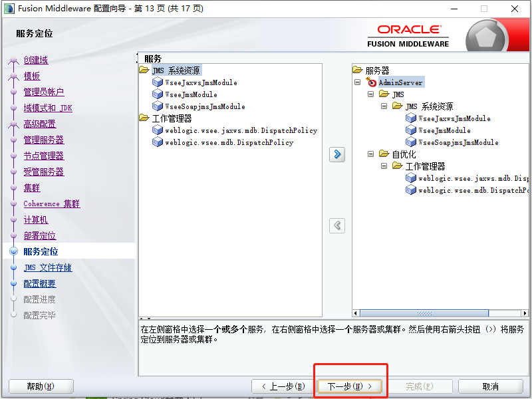532x399 pixels.
Task: Go to JMS 文件存储 wizard step
Action: (x=48, y=267)
